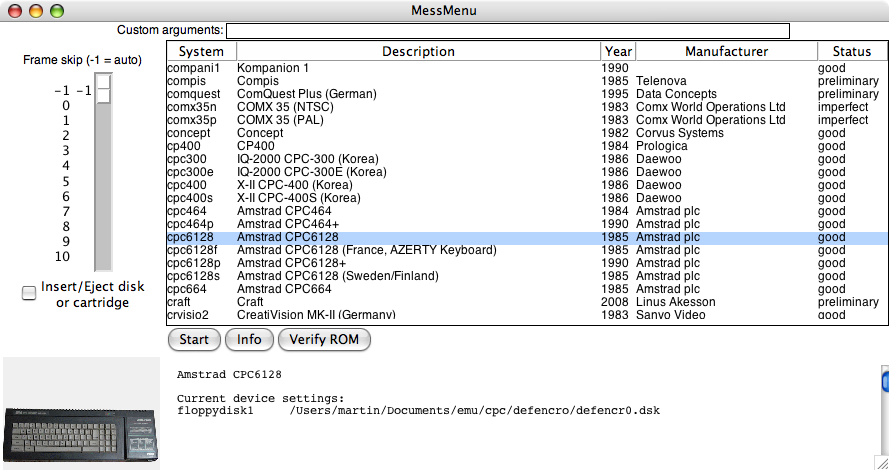Click the window resize grip corner

coord(882,463)
